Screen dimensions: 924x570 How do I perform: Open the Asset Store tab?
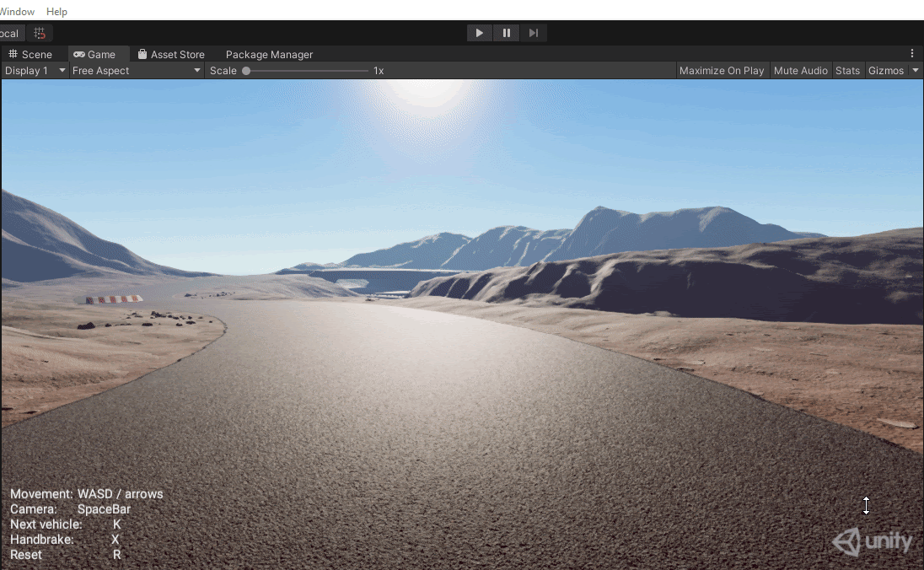point(171,54)
